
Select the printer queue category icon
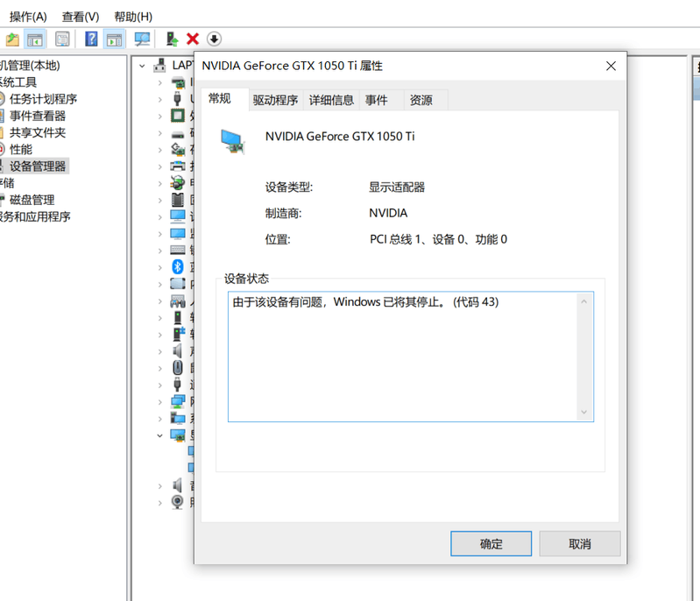click(x=178, y=166)
